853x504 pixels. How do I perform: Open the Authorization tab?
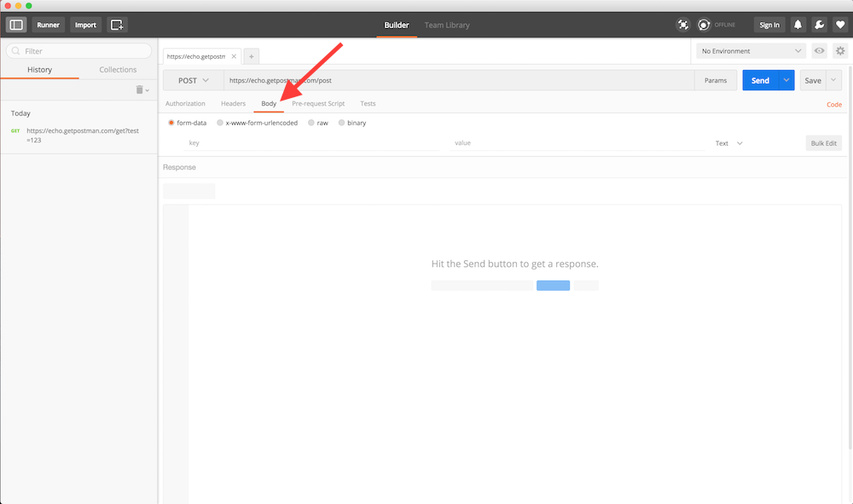coord(185,103)
